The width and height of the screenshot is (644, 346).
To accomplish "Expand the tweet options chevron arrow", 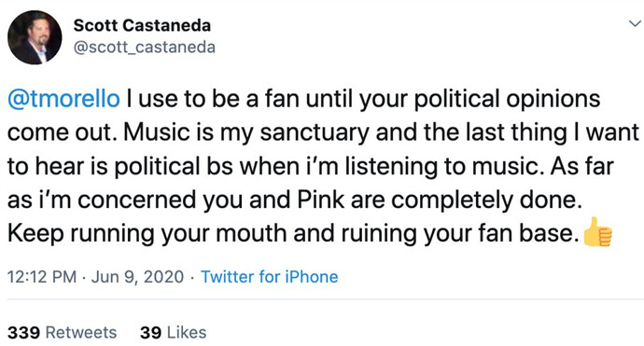I will point(635,24).
